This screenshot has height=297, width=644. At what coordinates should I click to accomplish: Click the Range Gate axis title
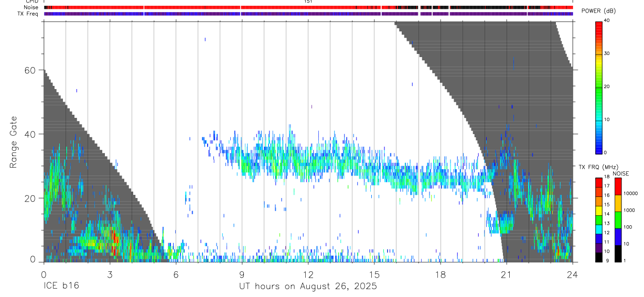click(x=14, y=143)
